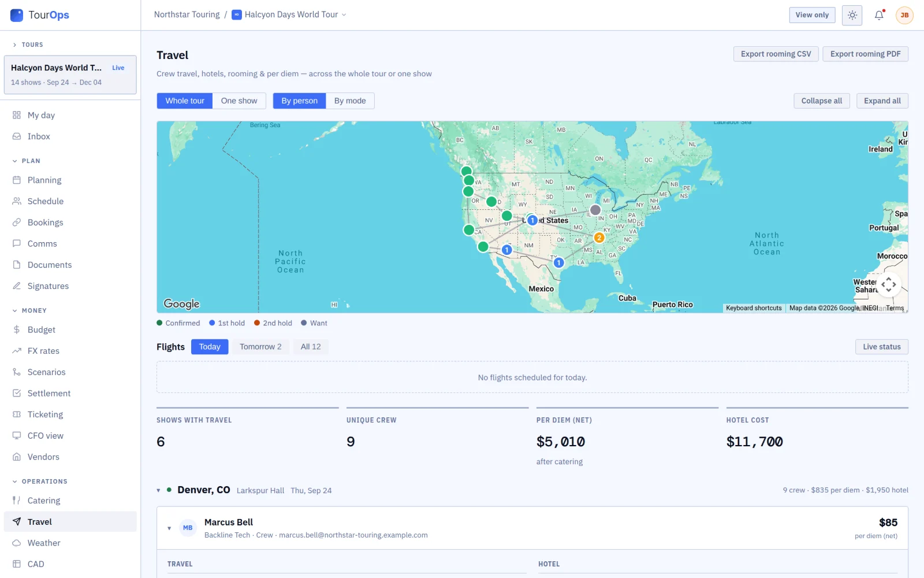Viewport: 924px width, 578px height.
Task: Collapse the MONEY sidebar section
Action: pos(29,310)
